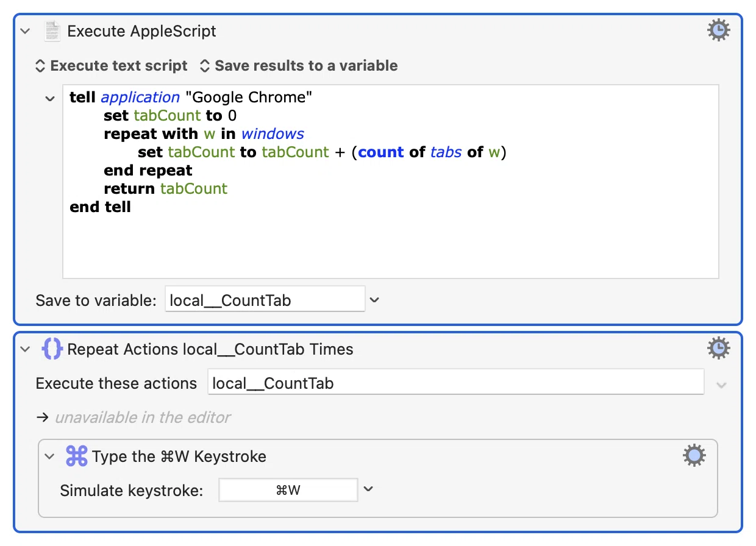This screenshot has height=546, width=756.
Task: Open the Type ⌘W Keystroke gear menu
Action: [694, 456]
